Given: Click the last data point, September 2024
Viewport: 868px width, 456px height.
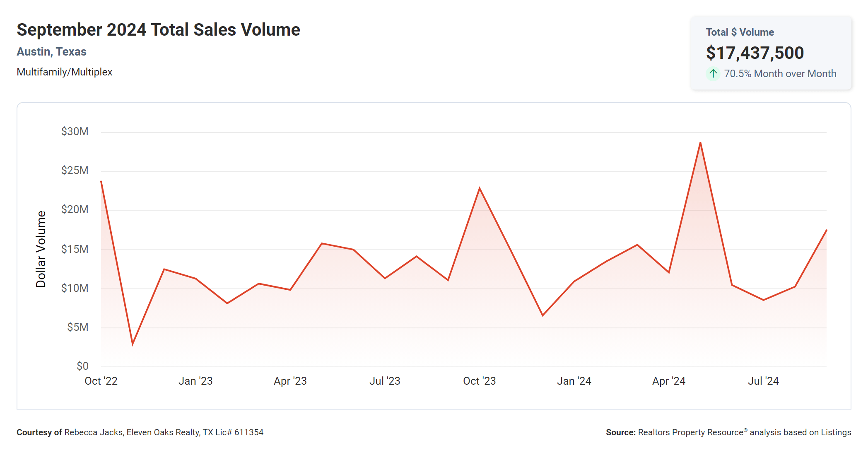Looking at the screenshot, I should pyautogui.click(x=826, y=230).
